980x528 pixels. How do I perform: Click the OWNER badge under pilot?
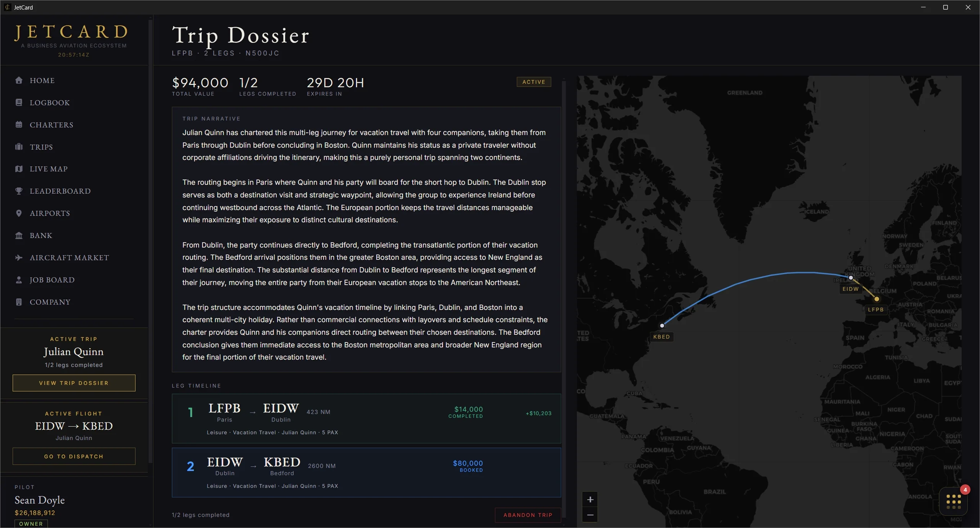pos(31,524)
